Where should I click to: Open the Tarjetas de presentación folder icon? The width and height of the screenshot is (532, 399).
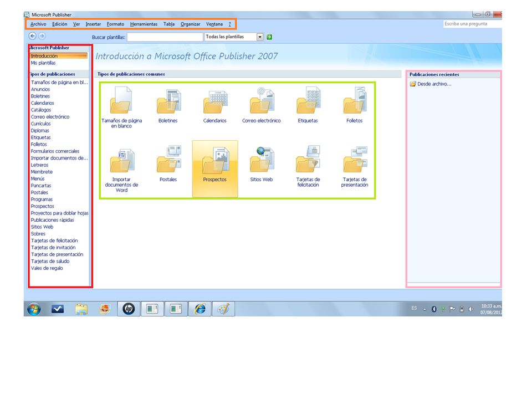(355, 160)
